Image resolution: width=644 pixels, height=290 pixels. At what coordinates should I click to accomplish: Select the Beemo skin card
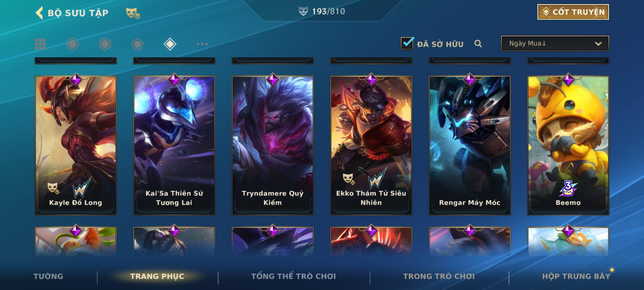click(568, 145)
